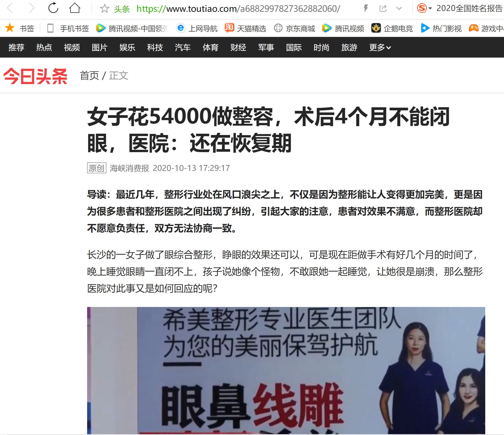Screen dimensions: 504x435
Task: Click the second 腾讯视频 play icon
Action: click(x=327, y=28)
